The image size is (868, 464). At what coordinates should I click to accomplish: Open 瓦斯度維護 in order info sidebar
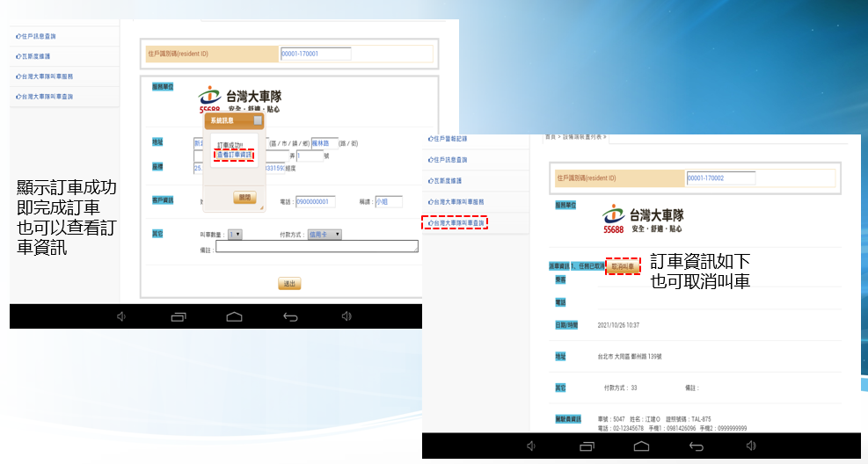tap(444, 181)
